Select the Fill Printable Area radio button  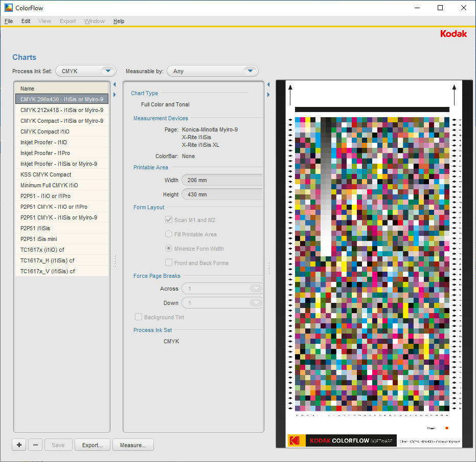pos(169,234)
